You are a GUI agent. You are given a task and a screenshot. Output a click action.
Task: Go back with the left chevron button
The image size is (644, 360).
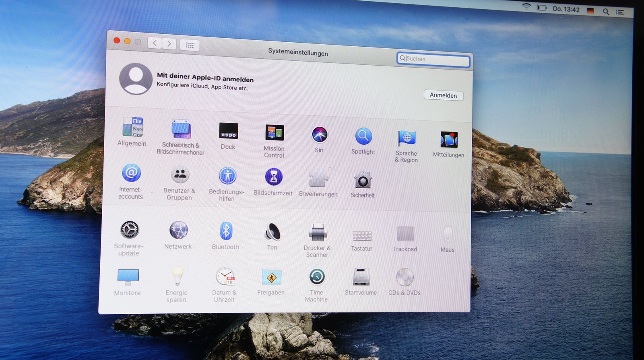pyautogui.click(x=155, y=43)
